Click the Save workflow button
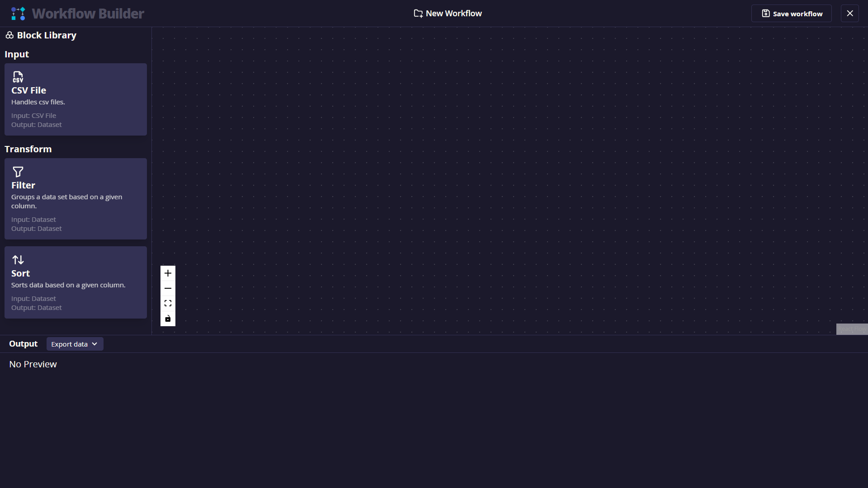 tap(791, 14)
